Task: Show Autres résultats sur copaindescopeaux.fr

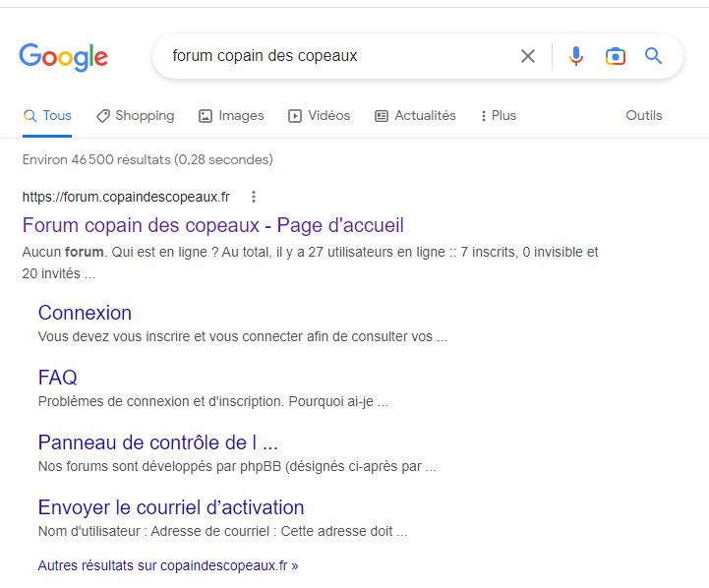Action: point(167,565)
